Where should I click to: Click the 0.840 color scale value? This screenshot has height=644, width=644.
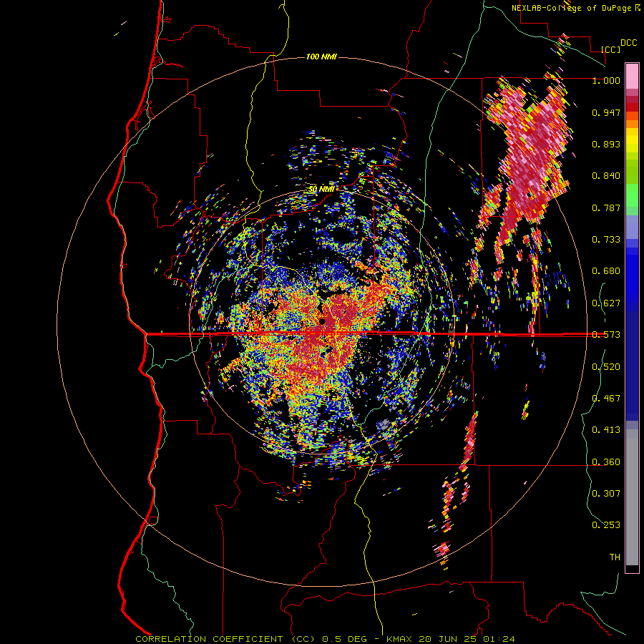click(x=606, y=176)
